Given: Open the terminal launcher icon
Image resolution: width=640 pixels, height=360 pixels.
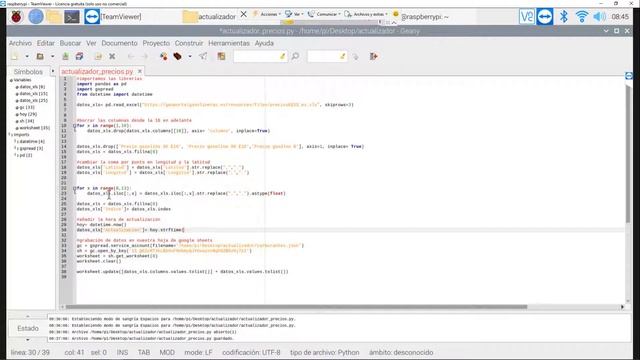Looking at the screenshot, I should point(72,17).
